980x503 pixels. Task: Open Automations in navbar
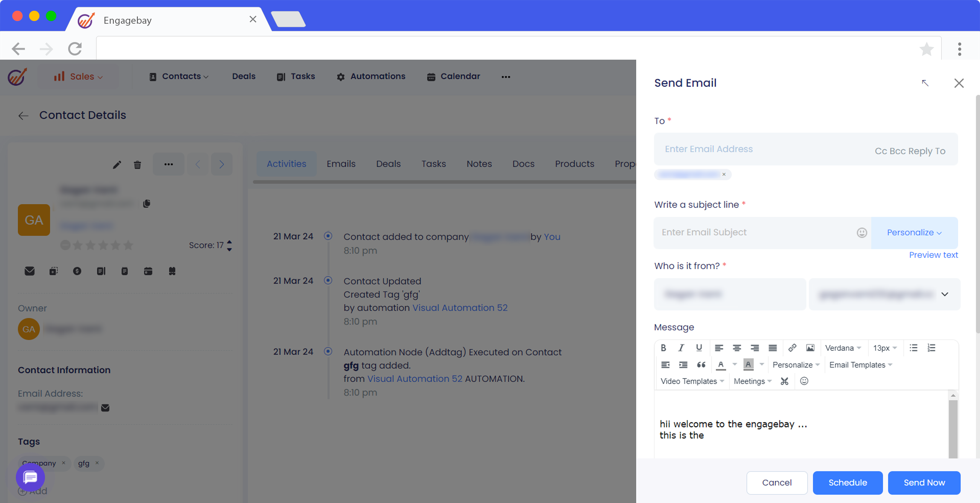tap(371, 77)
